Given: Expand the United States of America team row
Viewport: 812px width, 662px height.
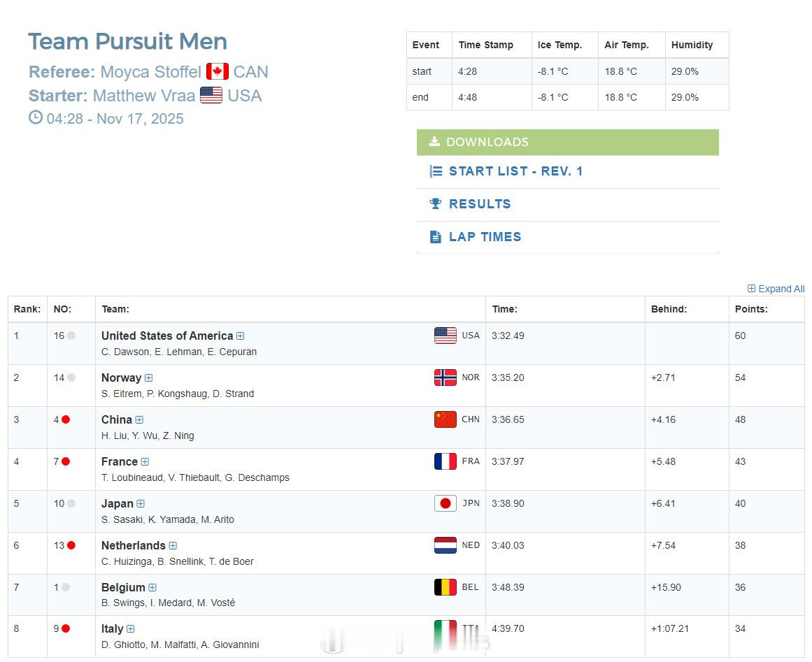Looking at the screenshot, I should (241, 336).
